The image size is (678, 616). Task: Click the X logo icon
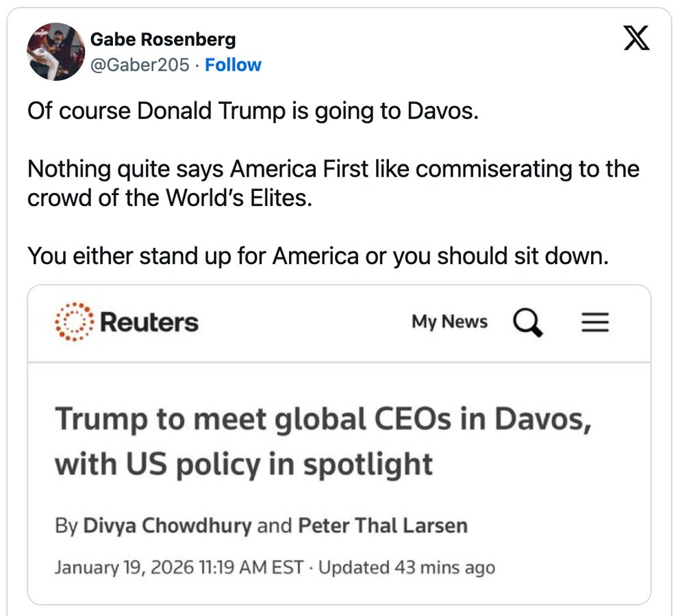coord(636,37)
